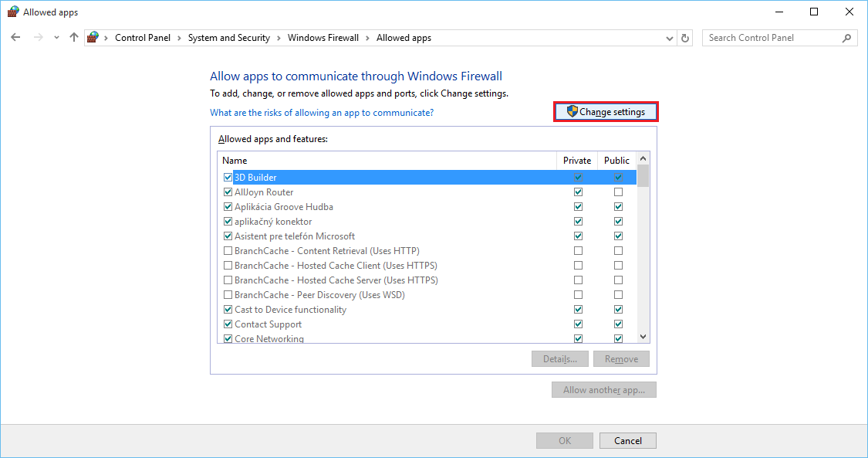Toggle Private checkbox for Contact Support
Image resolution: width=868 pixels, height=458 pixels.
coord(578,324)
